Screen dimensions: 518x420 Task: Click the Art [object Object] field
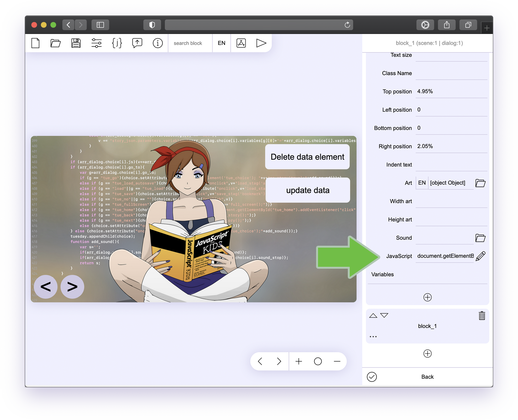coord(451,183)
